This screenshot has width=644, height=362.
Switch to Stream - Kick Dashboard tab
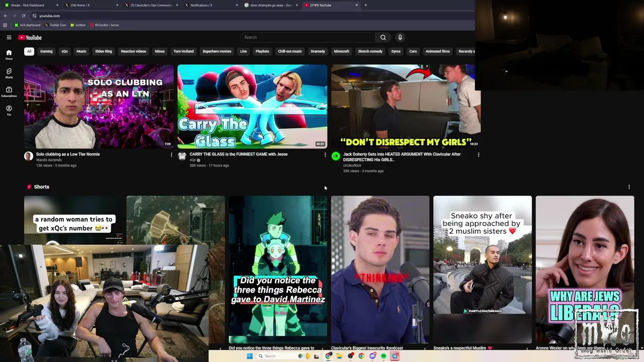[x=30, y=5]
